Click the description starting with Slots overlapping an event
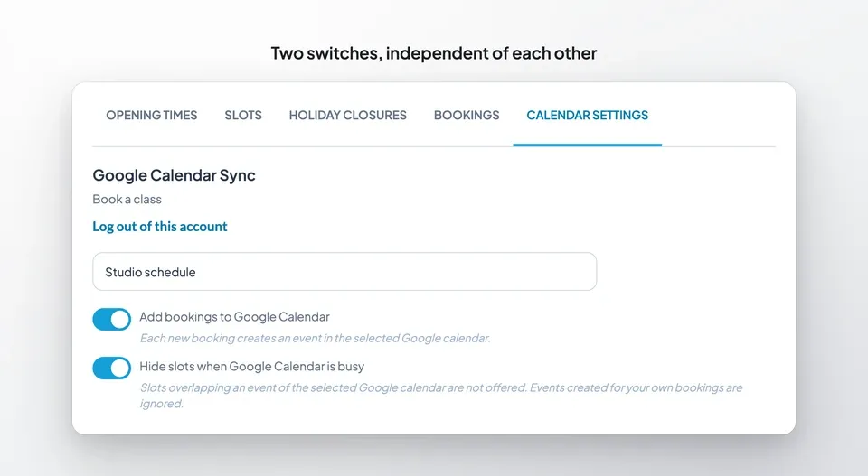This screenshot has height=476, width=868. point(440,396)
